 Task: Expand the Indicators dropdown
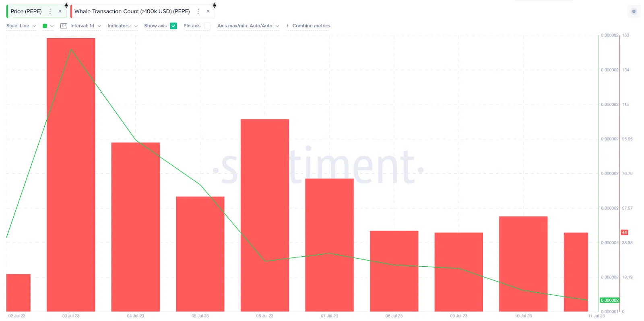coord(123,26)
